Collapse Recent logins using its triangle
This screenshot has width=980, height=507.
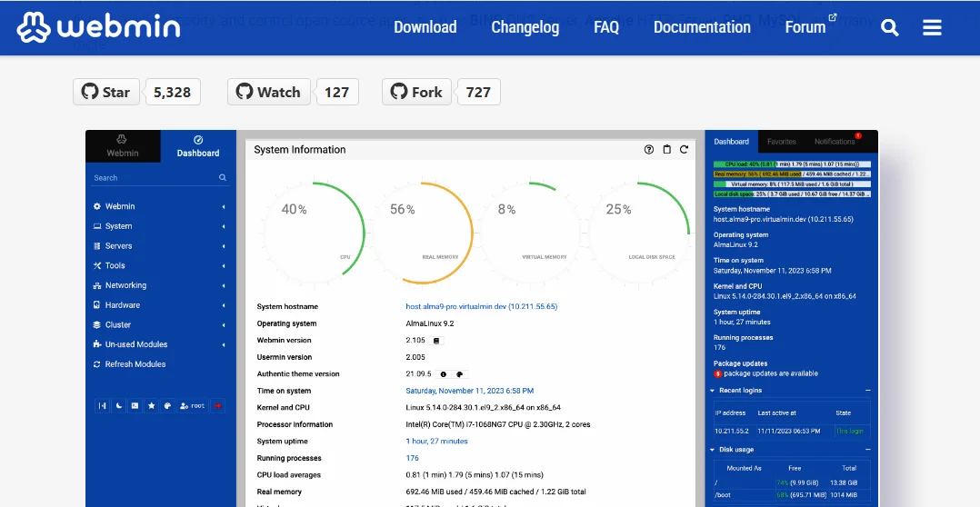[x=713, y=390]
